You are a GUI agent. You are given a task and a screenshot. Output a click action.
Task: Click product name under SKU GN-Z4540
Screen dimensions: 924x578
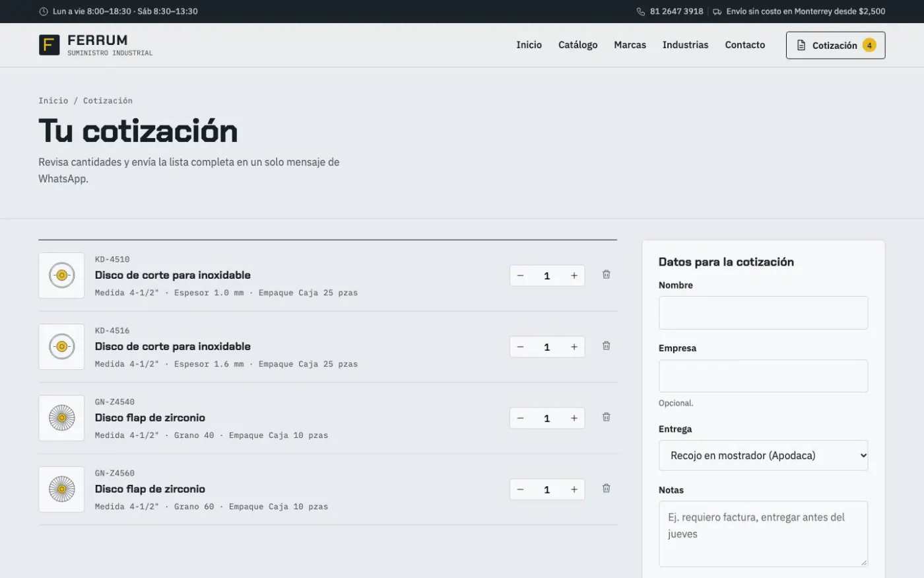click(150, 417)
